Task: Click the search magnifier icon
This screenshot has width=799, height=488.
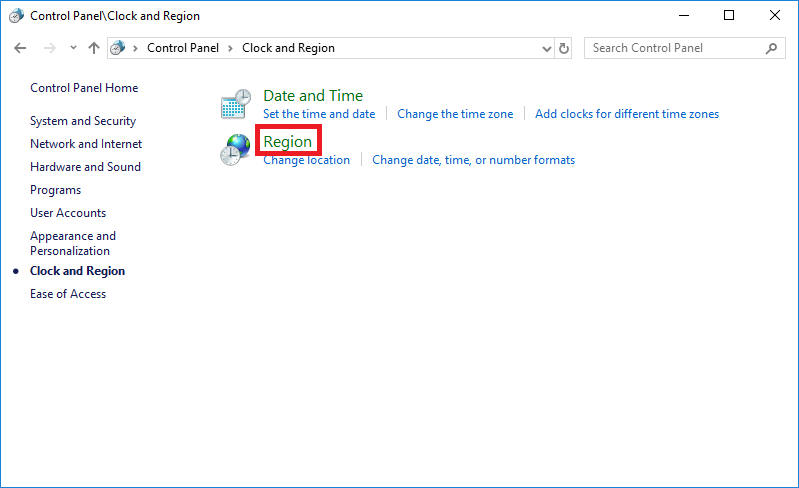Action: pyautogui.click(x=771, y=48)
